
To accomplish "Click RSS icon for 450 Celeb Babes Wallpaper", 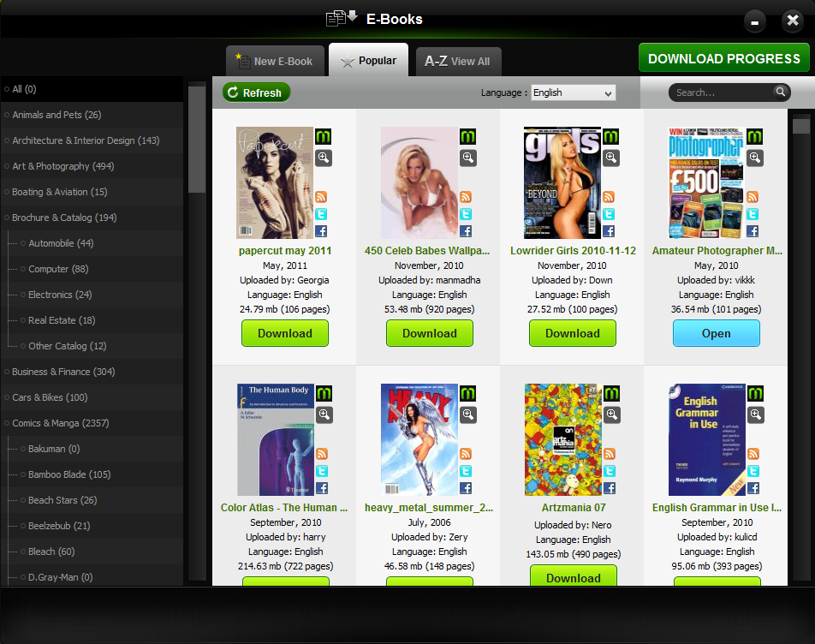I will click(x=466, y=197).
